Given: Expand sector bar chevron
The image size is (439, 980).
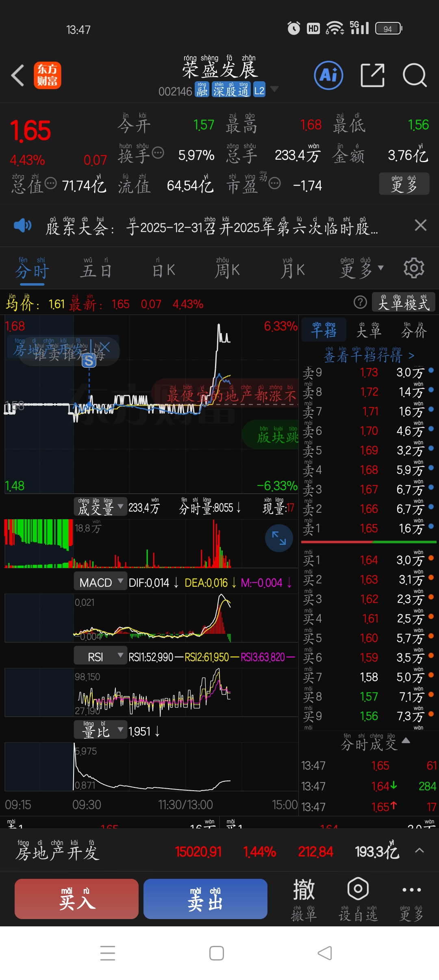Looking at the screenshot, I should coord(419,850).
